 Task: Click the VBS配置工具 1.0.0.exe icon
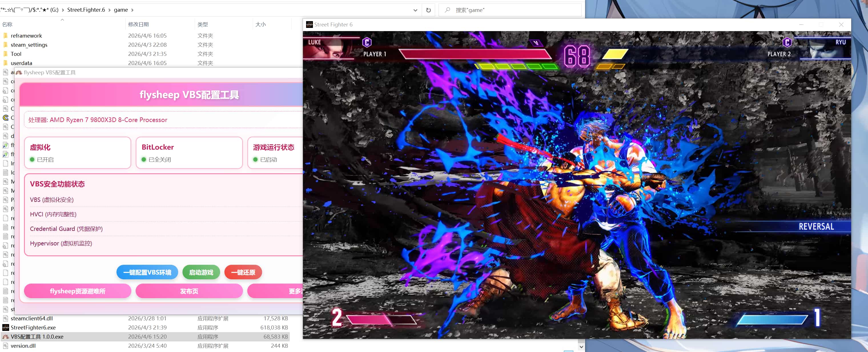(5, 337)
